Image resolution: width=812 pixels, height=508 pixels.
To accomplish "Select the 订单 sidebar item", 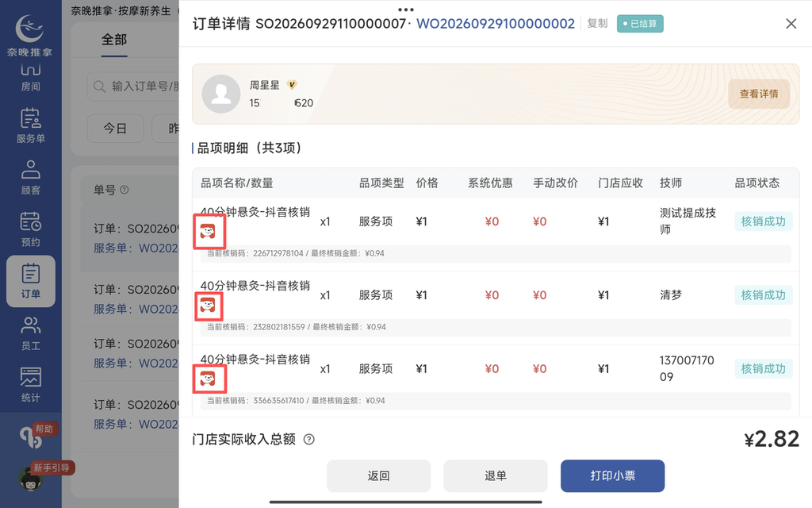I will pos(31,281).
